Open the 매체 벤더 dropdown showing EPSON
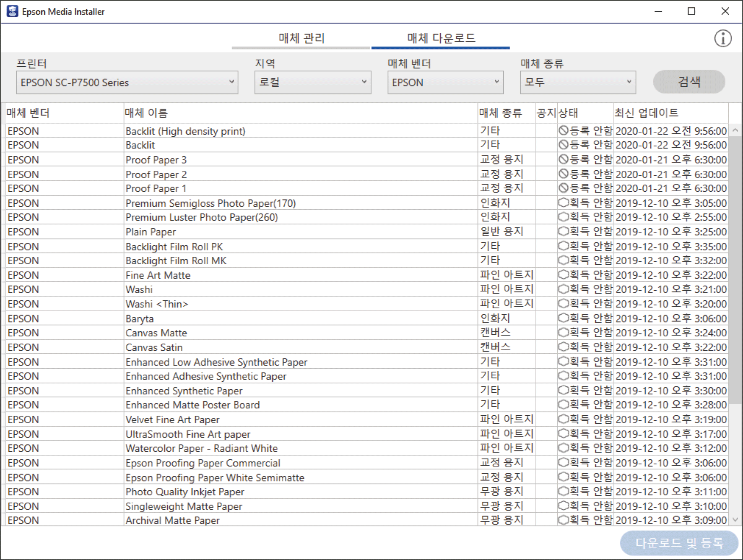Viewport: 743px width, 560px height. tap(445, 82)
